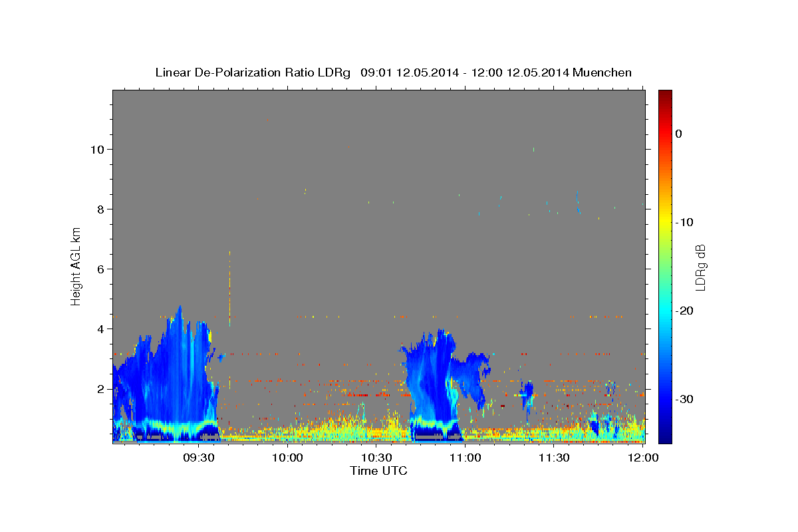The height and width of the screenshot is (532, 798).
Task: Select the 'Time UTC' axis label
Action: point(378,471)
